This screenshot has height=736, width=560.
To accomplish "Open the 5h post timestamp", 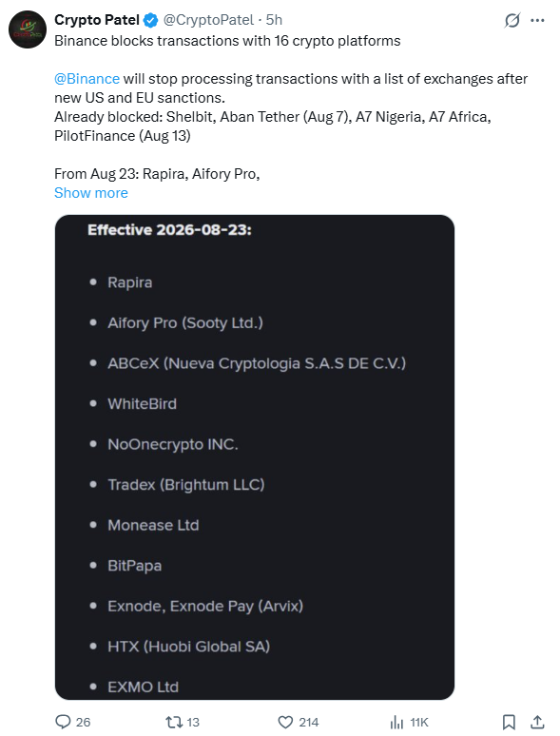I will (x=274, y=20).
